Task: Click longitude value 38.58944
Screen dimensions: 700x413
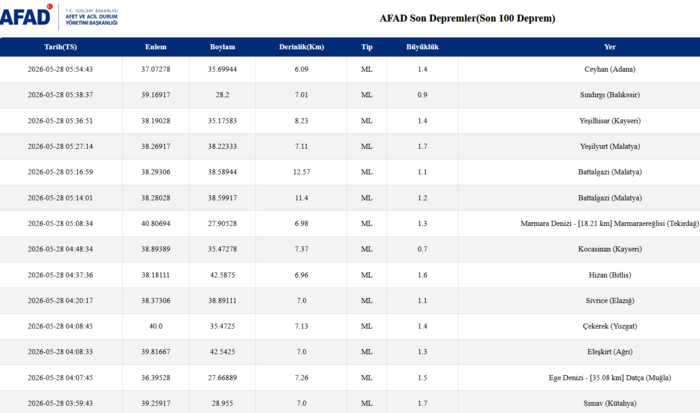Action: pos(222,172)
